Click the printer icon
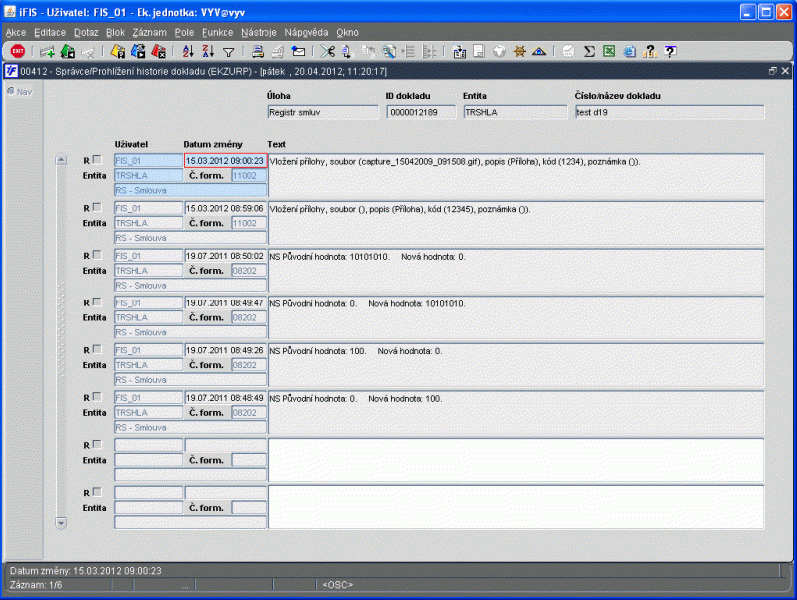 258,51
